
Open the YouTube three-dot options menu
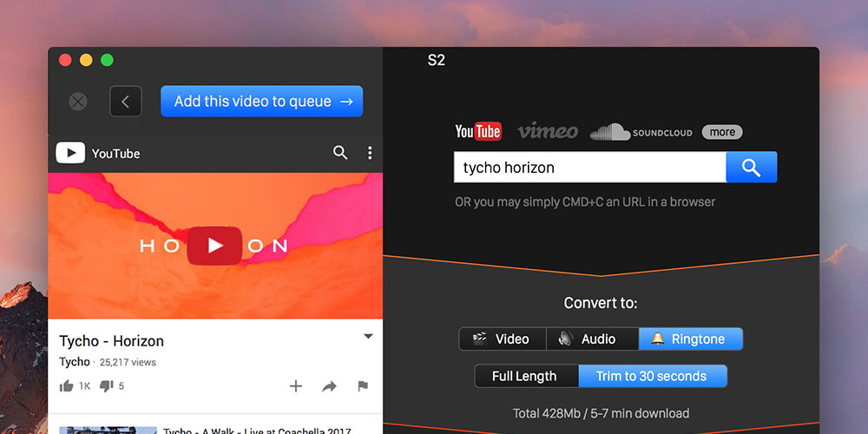click(370, 153)
